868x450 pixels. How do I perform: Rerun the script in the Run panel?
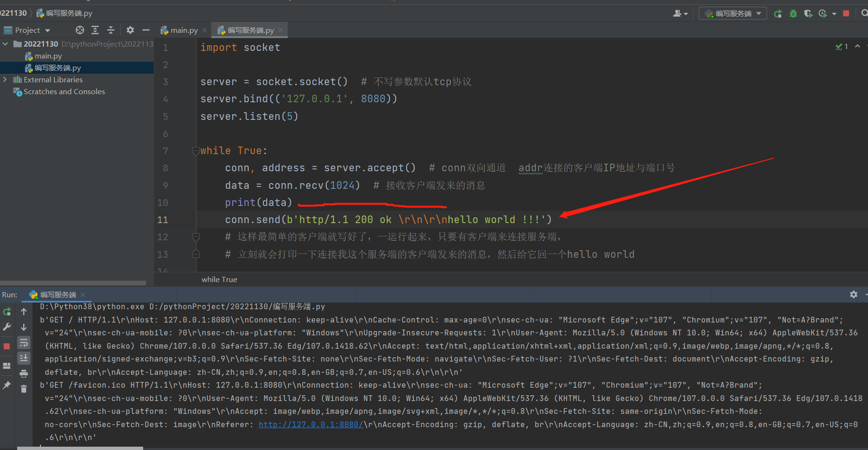pyautogui.click(x=7, y=312)
